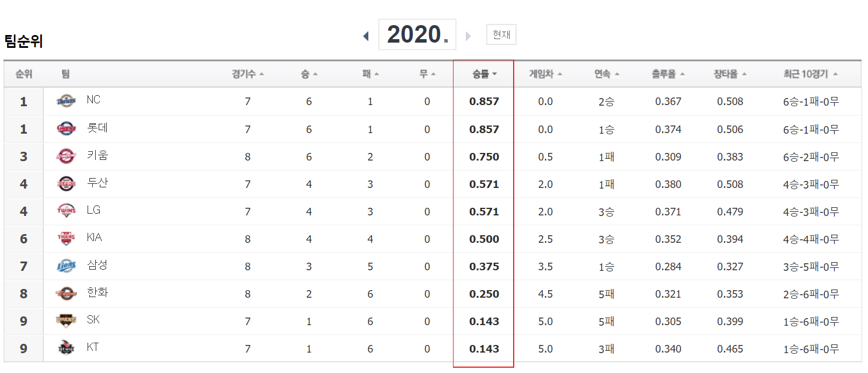868x373 pixels.
Task: Click the Kiwoom Heroes team logo
Action: (x=66, y=156)
